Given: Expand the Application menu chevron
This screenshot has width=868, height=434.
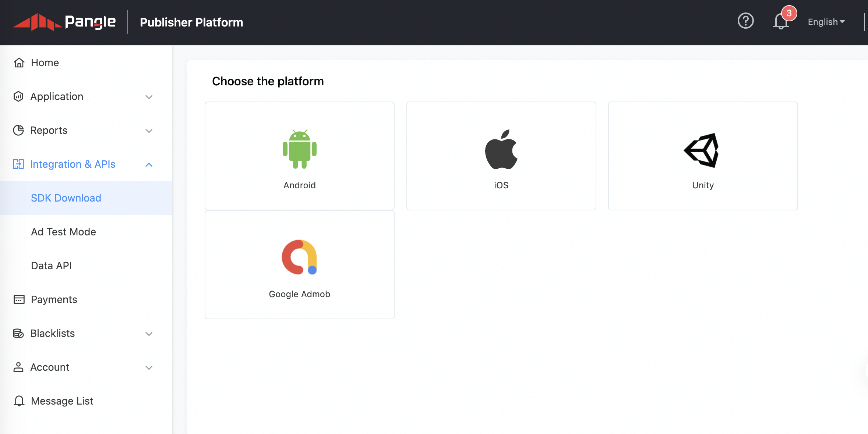Looking at the screenshot, I should (x=149, y=97).
